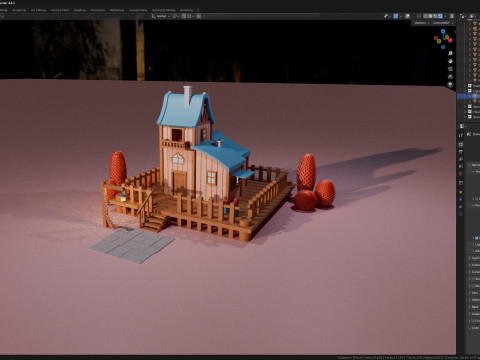480x360 pixels.
Task: Open the outliner editor type dropdown
Action: (463, 16)
